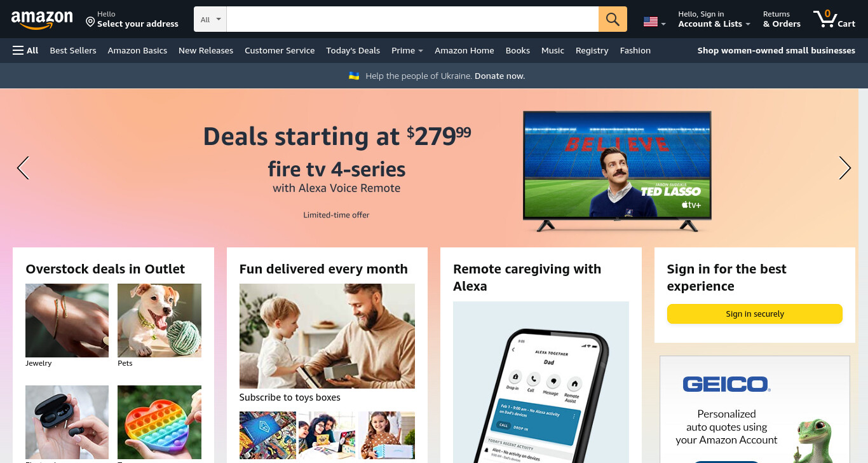Open Today's Deals in navigation bar
This screenshot has width=868, height=463.
353,50
